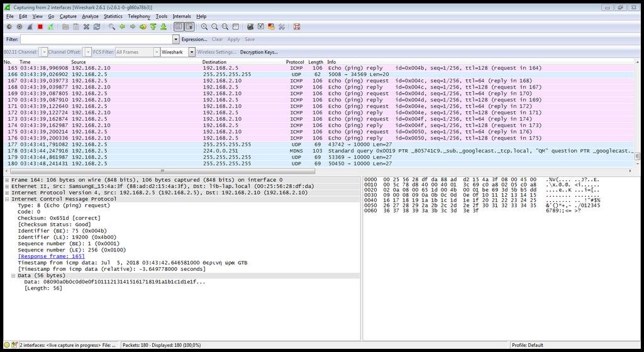Open the Telephony menu

[139, 16]
